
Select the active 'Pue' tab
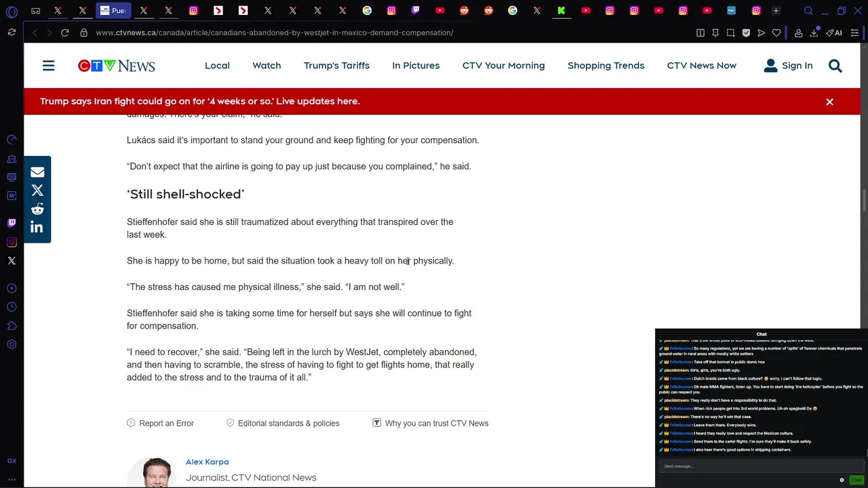(x=113, y=10)
